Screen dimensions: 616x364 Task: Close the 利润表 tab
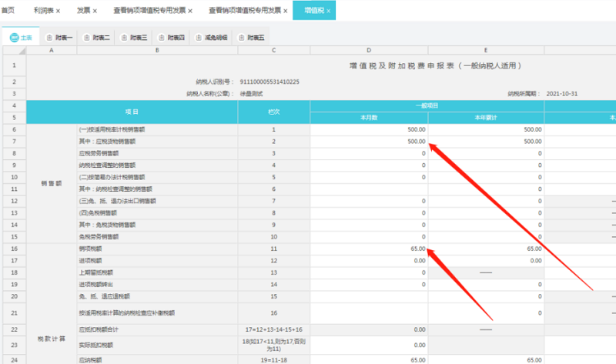[x=59, y=11]
